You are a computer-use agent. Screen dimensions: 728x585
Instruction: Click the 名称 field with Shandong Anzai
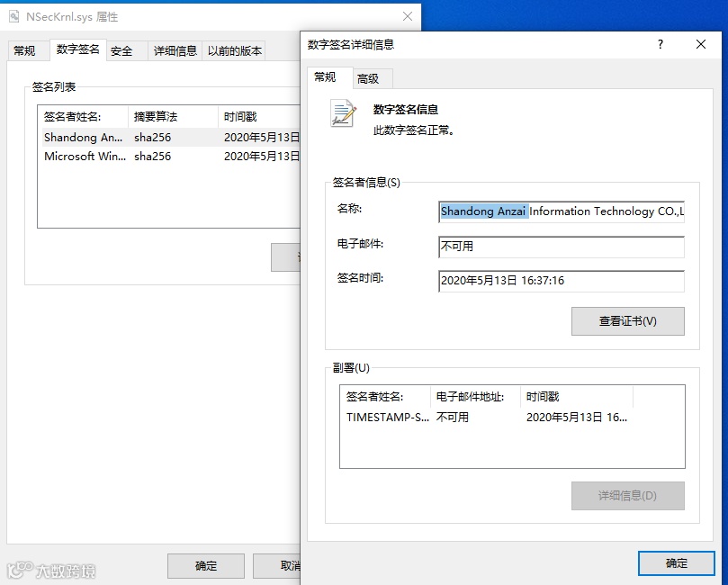562,211
